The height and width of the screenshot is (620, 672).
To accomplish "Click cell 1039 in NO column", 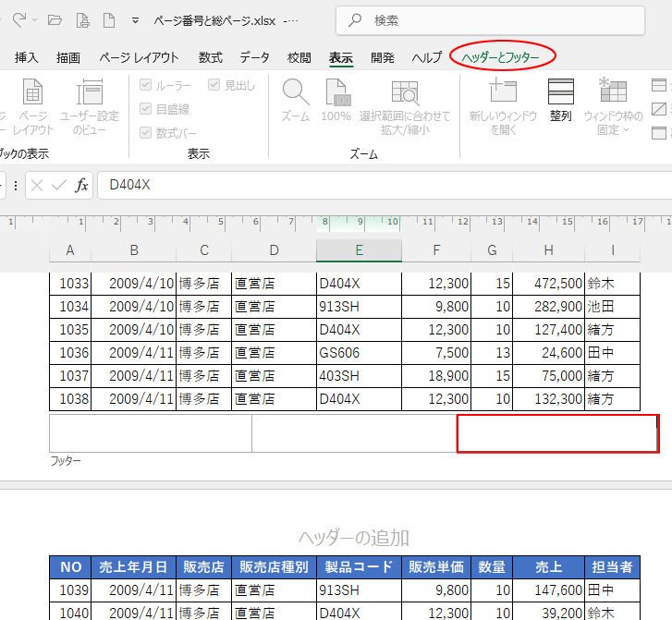I will (x=70, y=590).
